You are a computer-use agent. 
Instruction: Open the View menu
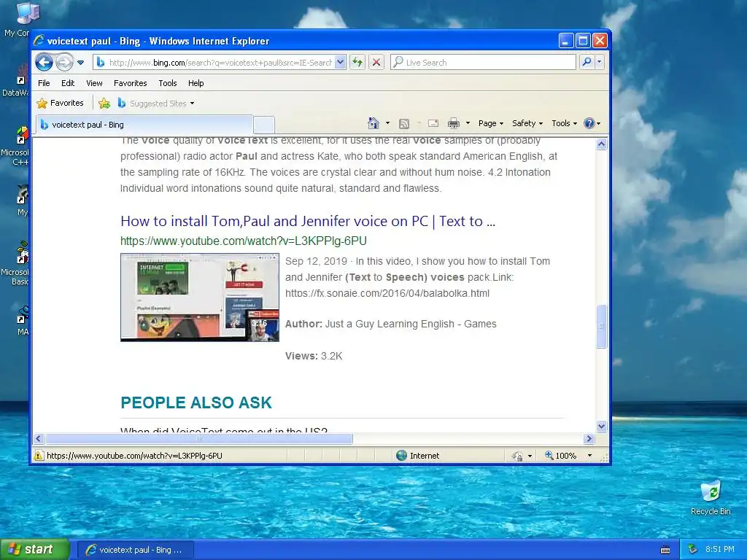tap(94, 83)
